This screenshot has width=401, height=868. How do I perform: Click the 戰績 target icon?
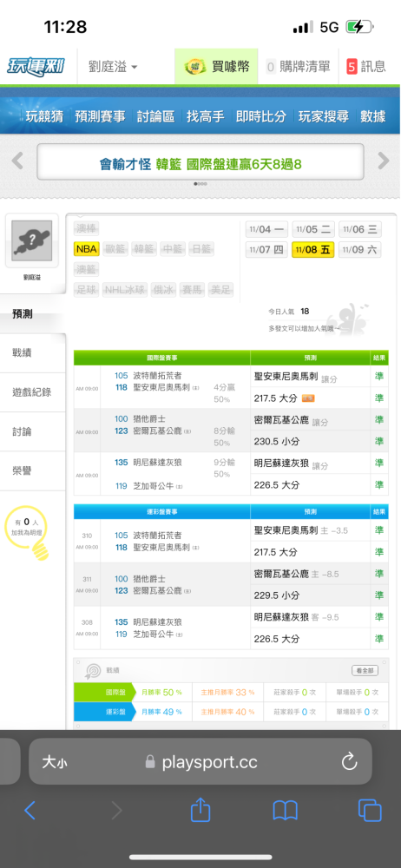(x=91, y=672)
